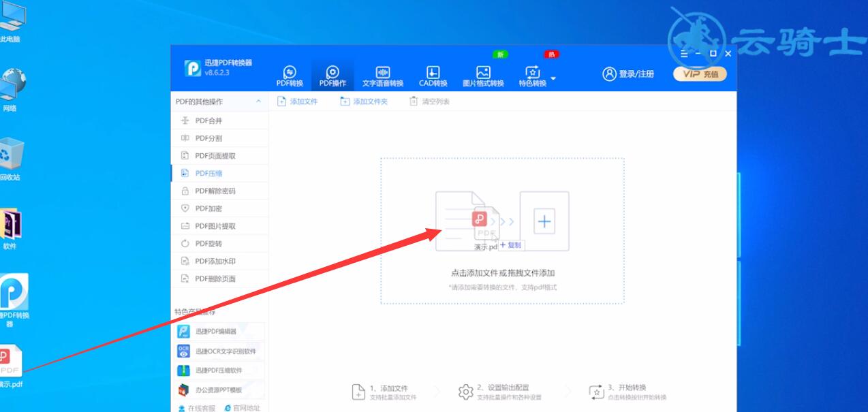Open the 图片格式转换 tab
This screenshot has width=868, height=412.
(483, 76)
